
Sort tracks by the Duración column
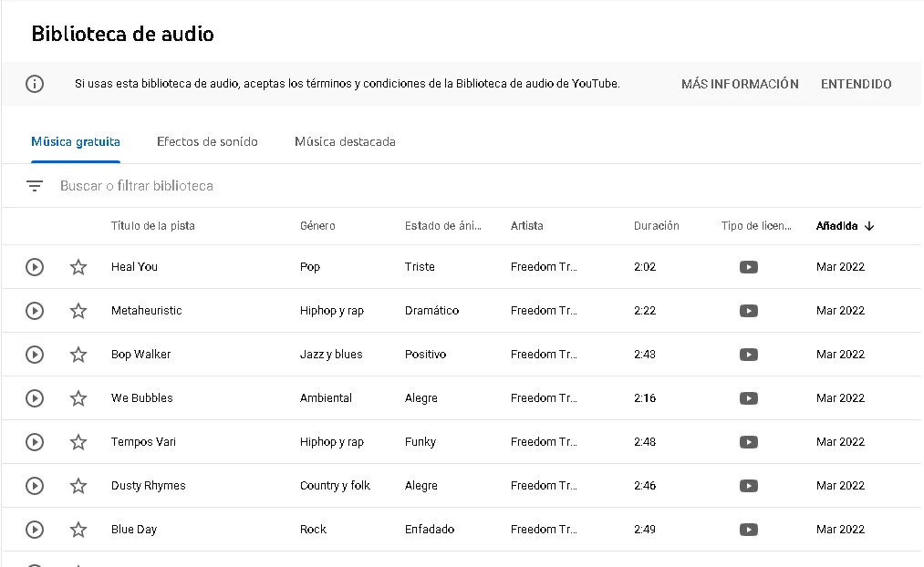(x=656, y=225)
